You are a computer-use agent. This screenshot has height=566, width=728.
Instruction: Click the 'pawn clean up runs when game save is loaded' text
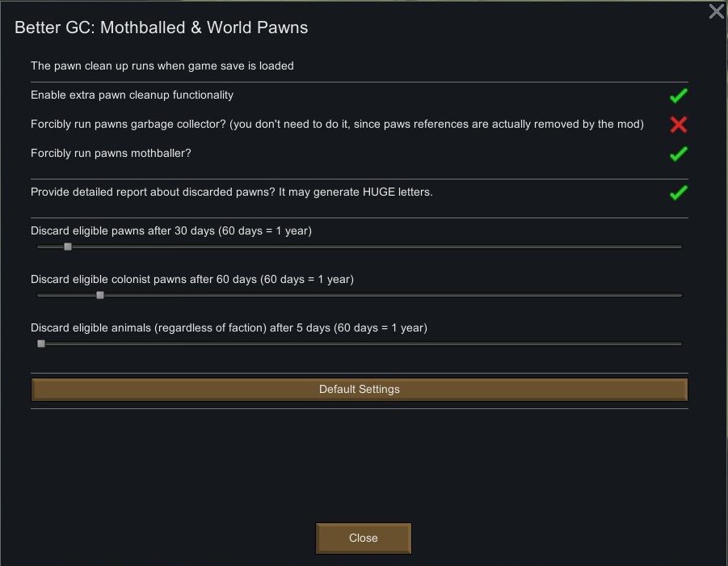[162, 66]
